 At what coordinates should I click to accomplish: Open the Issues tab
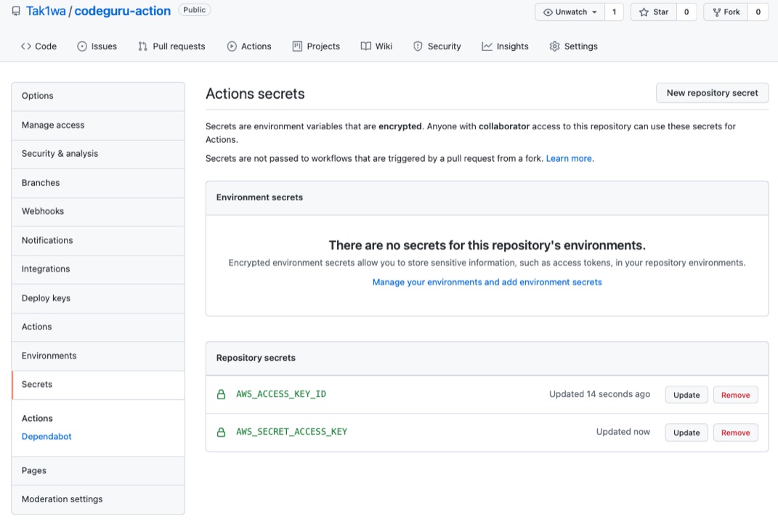[x=97, y=46]
